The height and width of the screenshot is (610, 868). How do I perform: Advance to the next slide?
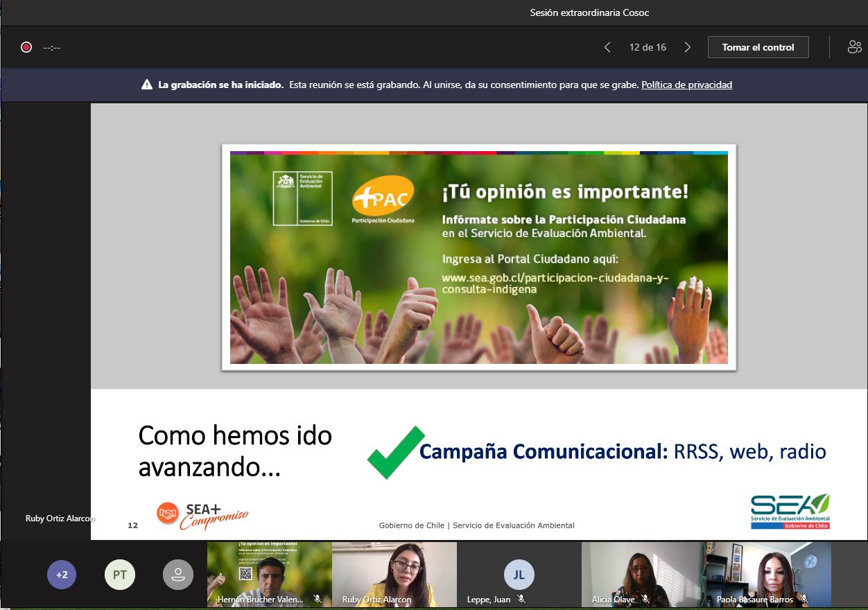click(x=687, y=47)
